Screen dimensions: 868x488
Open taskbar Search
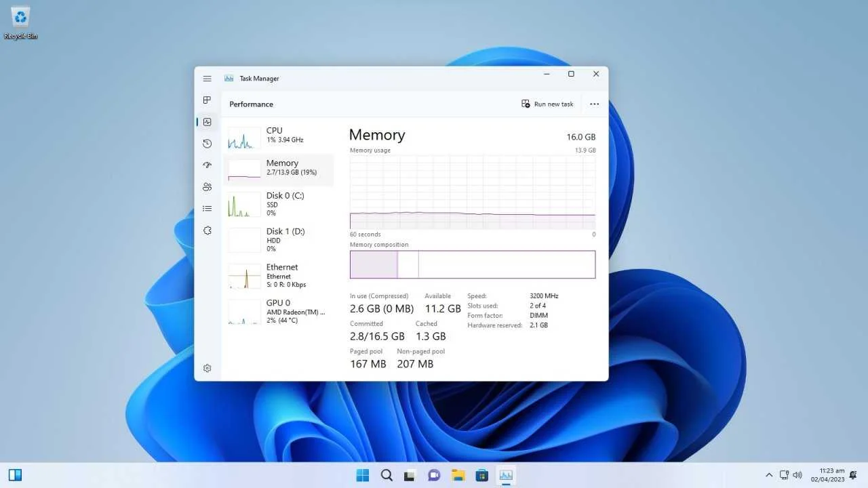point(387,475)
